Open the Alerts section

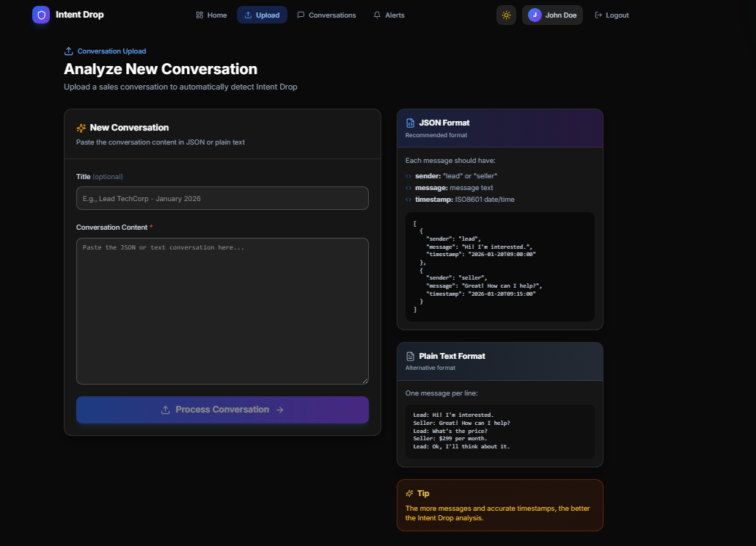(x=389, y=15)
